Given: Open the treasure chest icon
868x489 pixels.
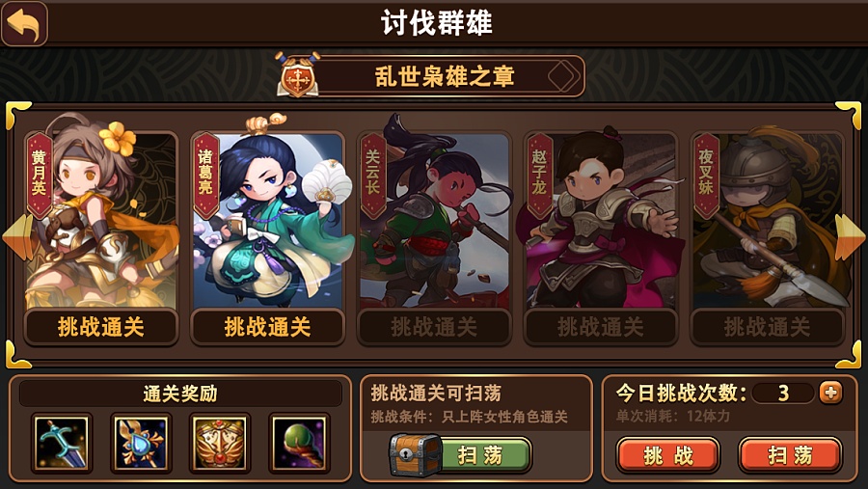Looking at the screenshot, I should tap(415, 454).
